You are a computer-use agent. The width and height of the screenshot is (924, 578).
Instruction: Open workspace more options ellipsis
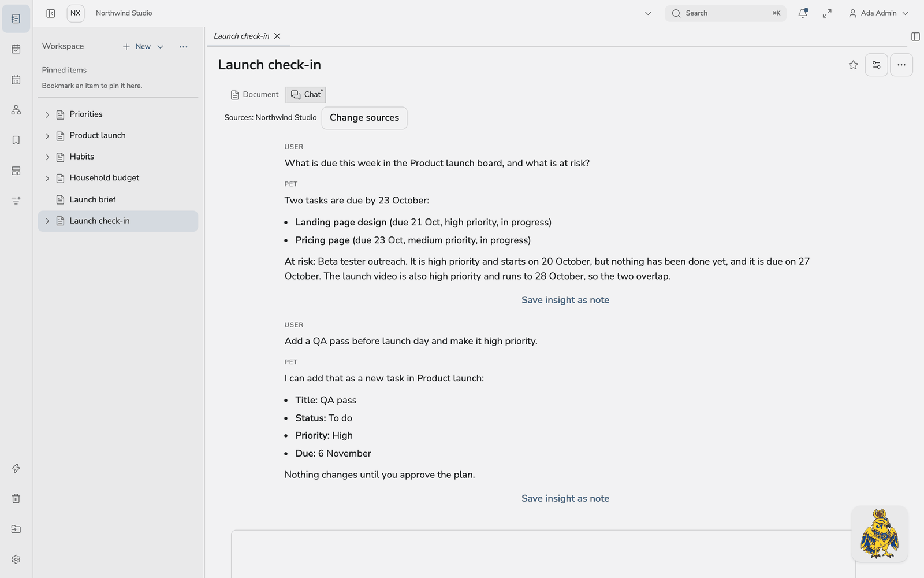(184, 47)
